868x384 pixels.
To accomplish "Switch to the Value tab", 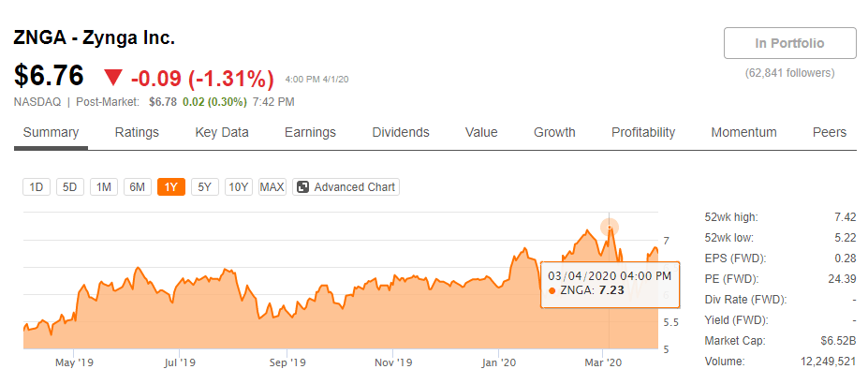I will pyautogui.click(x=481, y=133).
